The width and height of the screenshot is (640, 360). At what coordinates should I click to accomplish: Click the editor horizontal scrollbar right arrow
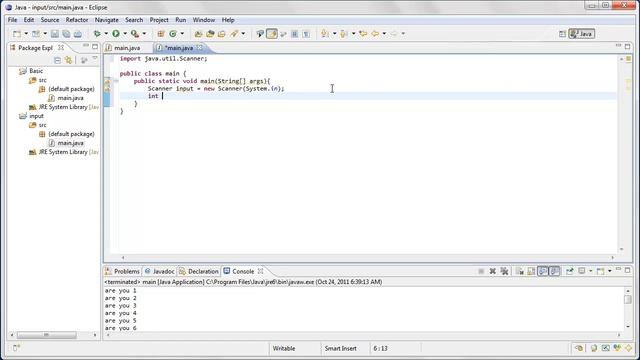tap(612, 258)
